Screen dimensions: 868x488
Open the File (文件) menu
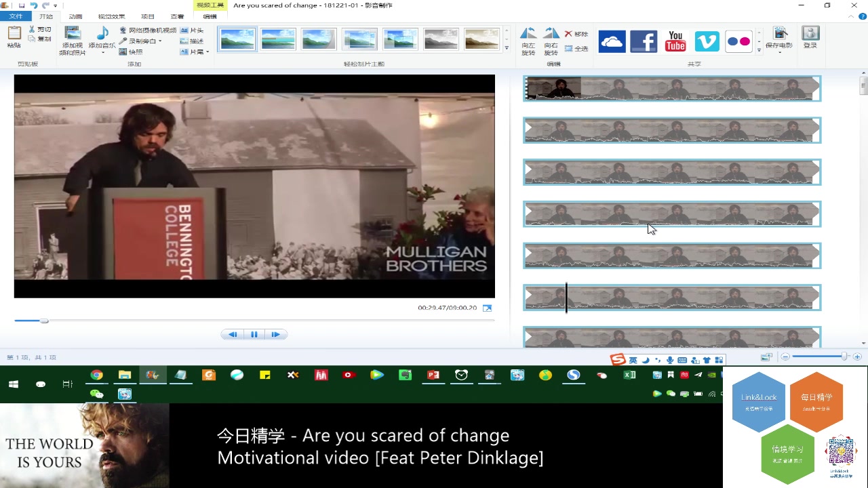pos(16,16)
